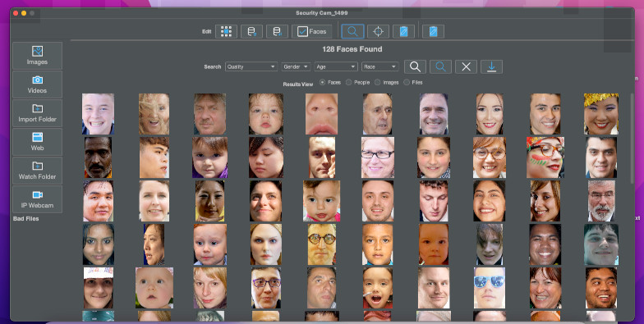
Task: Open the IP Webcam source
Action: pyautogui.click(x=38, y=199)
